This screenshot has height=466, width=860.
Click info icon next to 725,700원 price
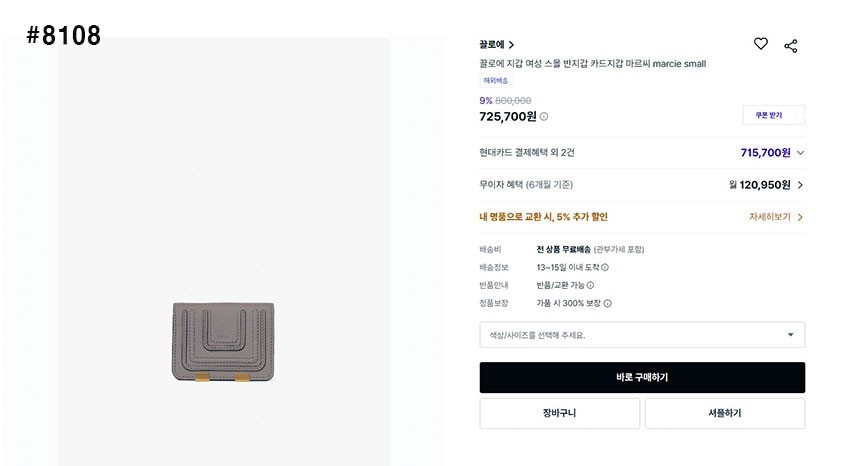(x=544, y=117)
